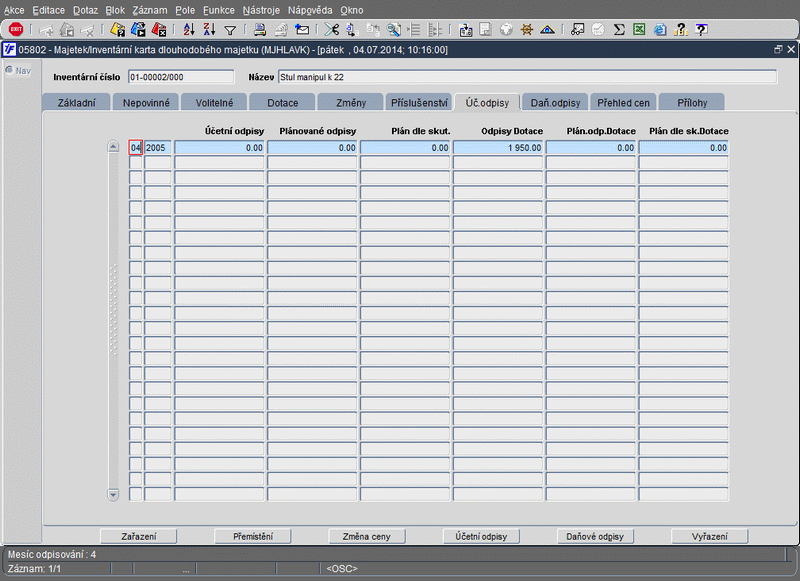The image size is (800, 581).
Task: Open the Funkce menu
Action: click(x=219, y=10)
